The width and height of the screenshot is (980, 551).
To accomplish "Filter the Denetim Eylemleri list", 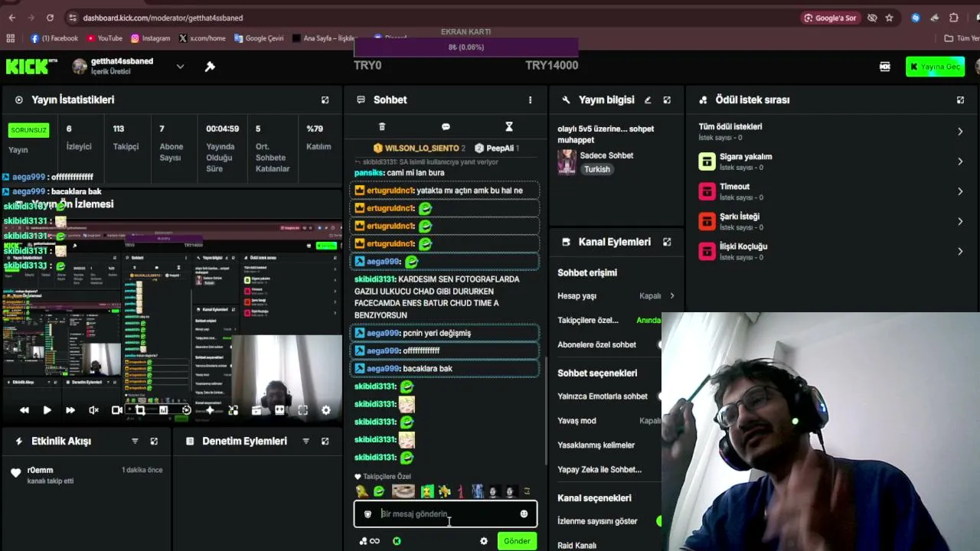I will [x=305, y=441].
